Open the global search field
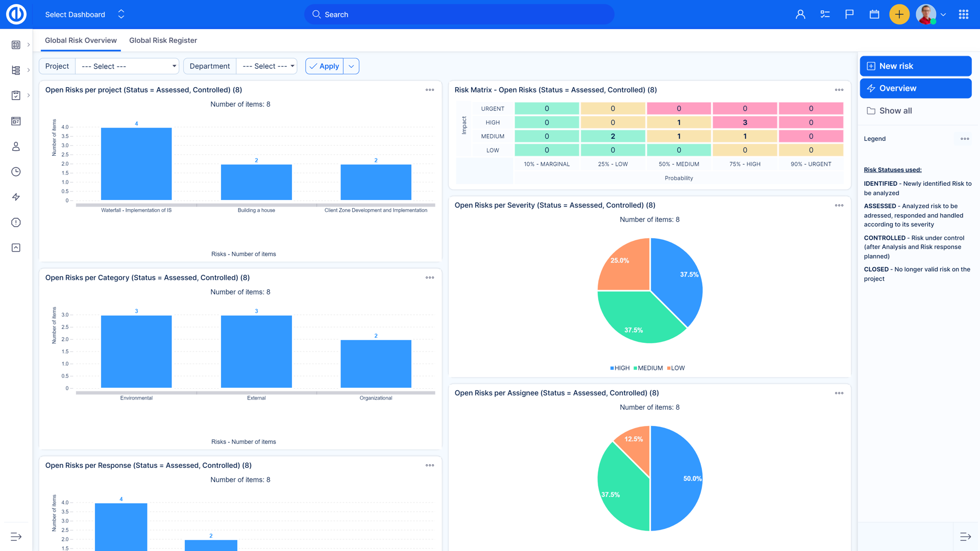This screenshot has height=551, width=980. 458,14
